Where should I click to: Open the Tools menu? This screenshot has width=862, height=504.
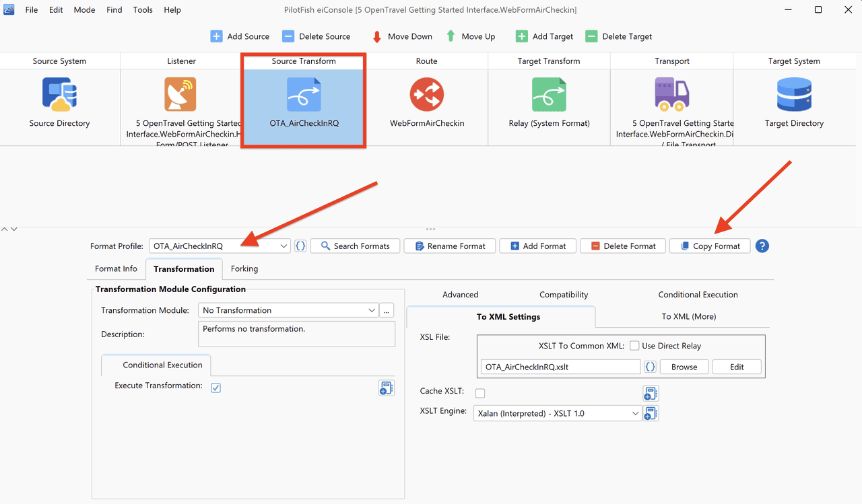143,10
